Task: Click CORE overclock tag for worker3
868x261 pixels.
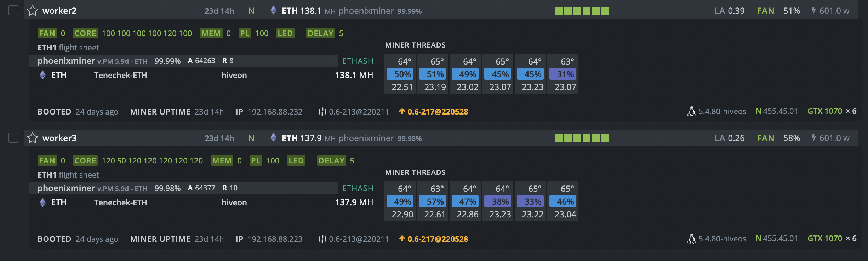Action: click(x=85, y=160)
